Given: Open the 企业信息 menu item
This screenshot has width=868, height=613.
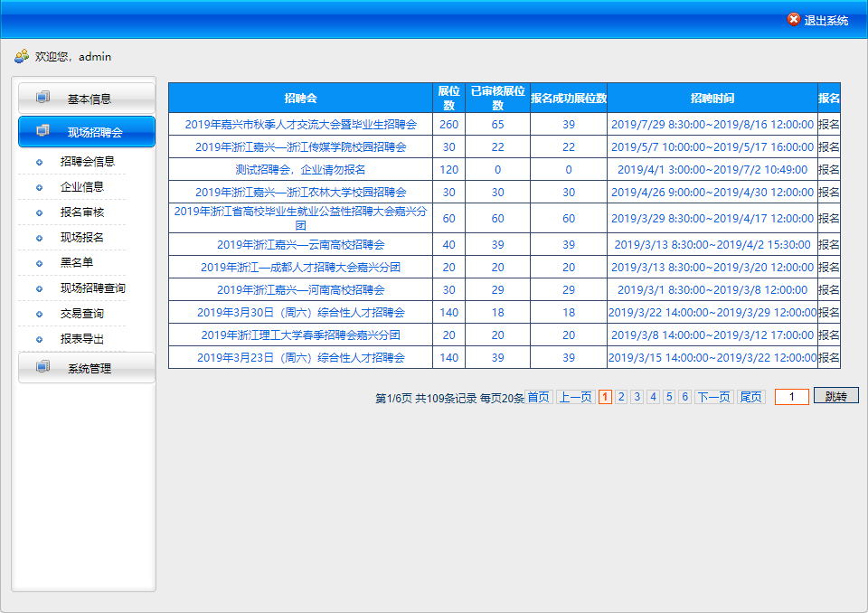Looking at the screenshot, I should pos(82,187).
